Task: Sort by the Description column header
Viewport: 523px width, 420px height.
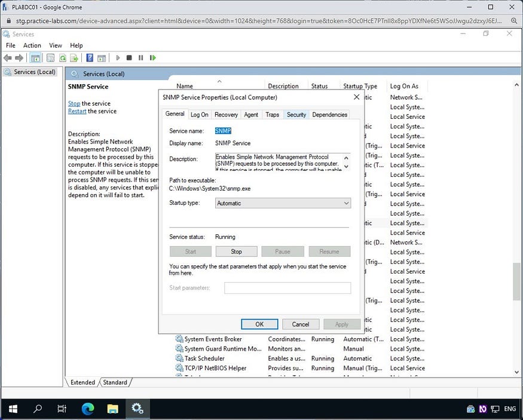Action: pos(286,86)
